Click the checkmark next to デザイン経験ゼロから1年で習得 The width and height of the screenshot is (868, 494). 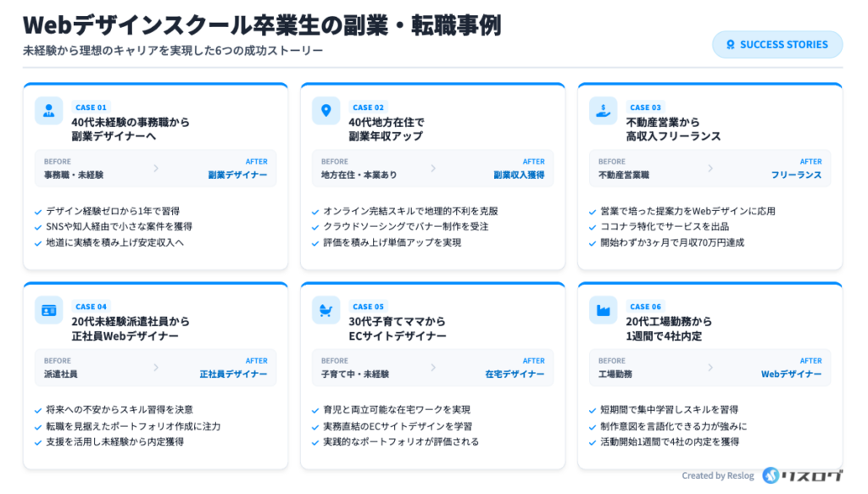(x=38, y=211)
